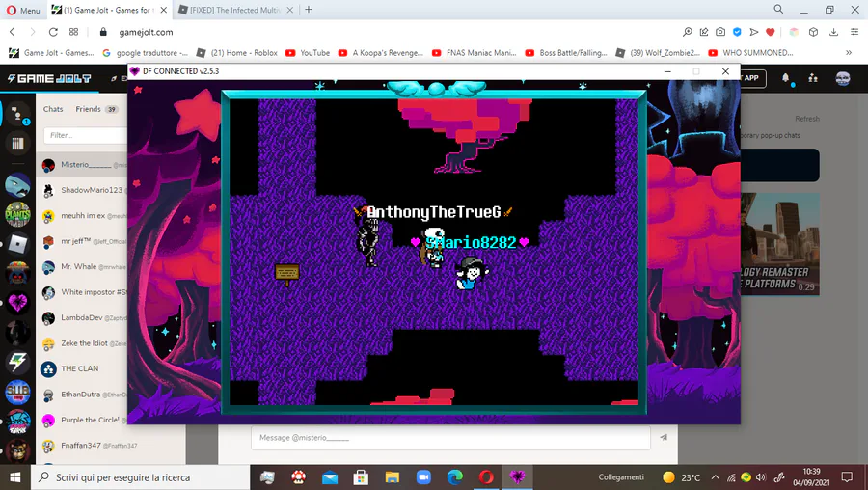This screenshot has width=868, height=490.
Task: Click the friends Filter field
Action: (85, 135)
